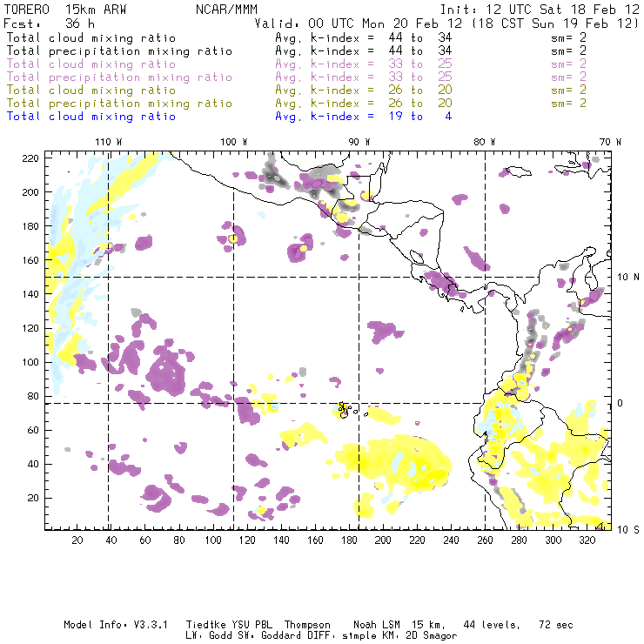Select the "DIFF: simple" text

coord(340,635)
